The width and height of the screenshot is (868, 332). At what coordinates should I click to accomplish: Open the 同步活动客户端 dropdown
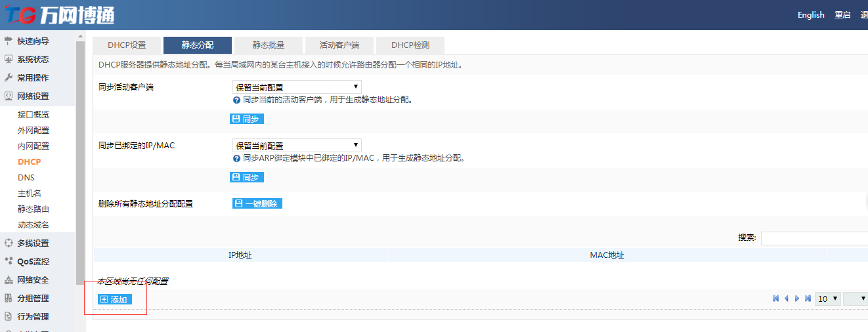(296, 87)
